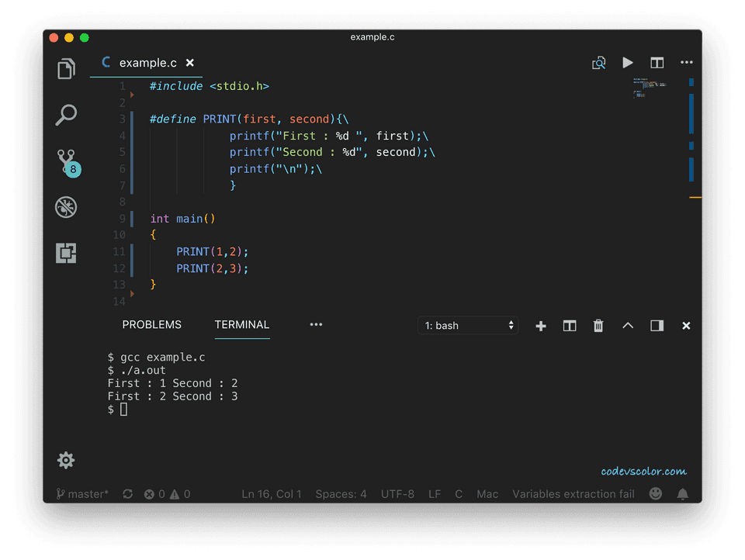This screenshot has width=745, height=560.
Task: Toggle panel position to the side
Action: pyautogui.click(x=657, y=326)
